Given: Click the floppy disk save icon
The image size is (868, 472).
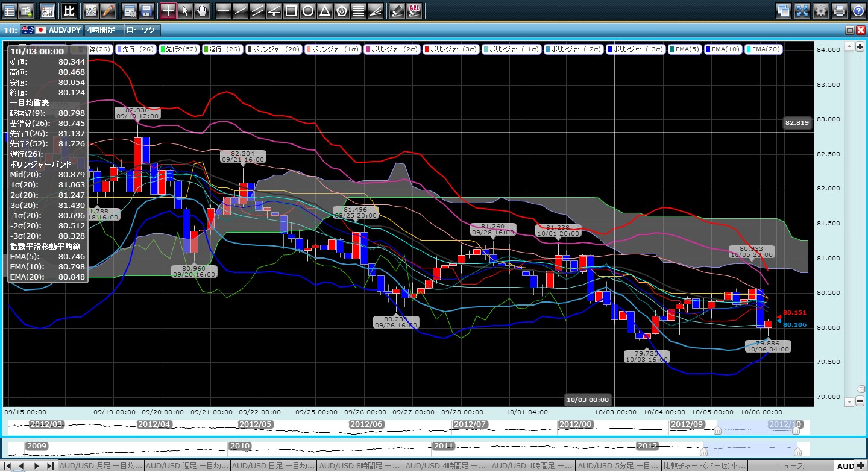Looking at the screenshot, I should 146,10.
